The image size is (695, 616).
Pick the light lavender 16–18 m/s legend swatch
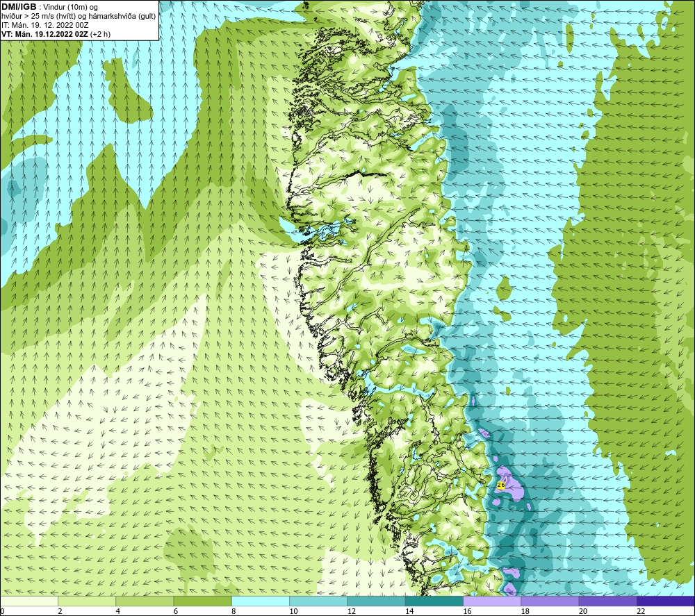(492, 601)
